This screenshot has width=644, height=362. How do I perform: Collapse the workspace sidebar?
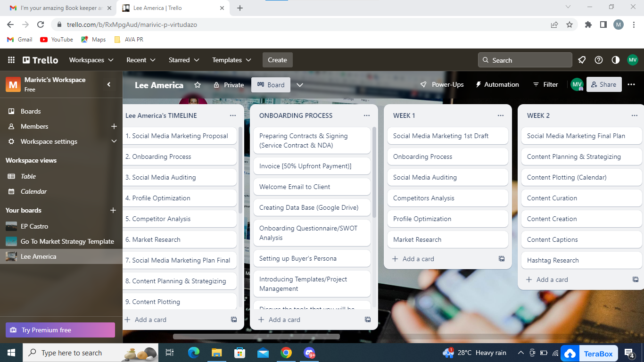point(109,84)
